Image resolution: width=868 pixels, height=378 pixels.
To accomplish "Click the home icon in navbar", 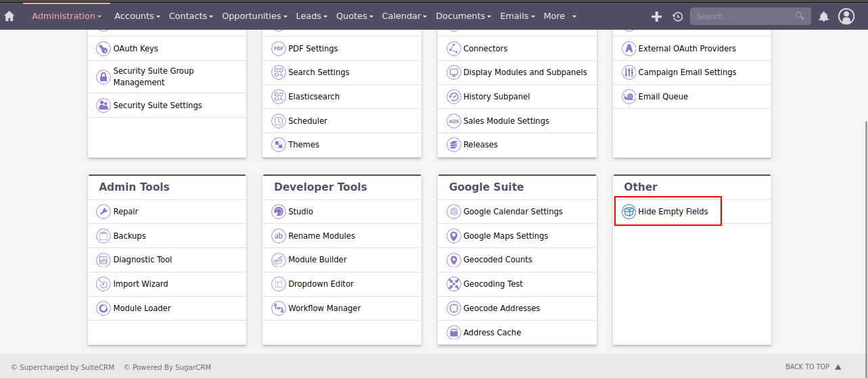I will click(9, 16).
